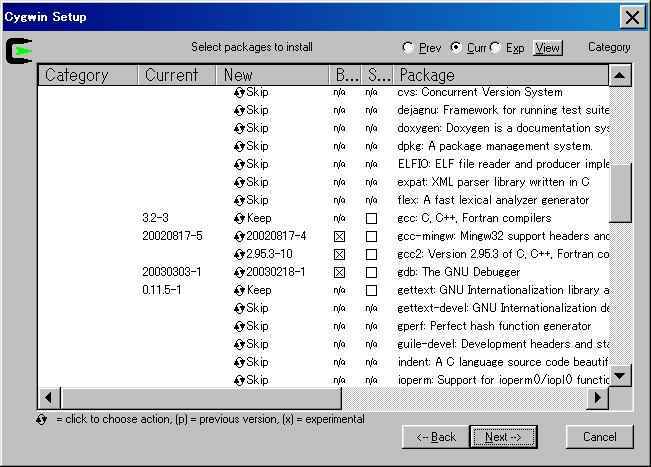
Task: Toggle source checkbox for gdb
Action: (371, 273)
